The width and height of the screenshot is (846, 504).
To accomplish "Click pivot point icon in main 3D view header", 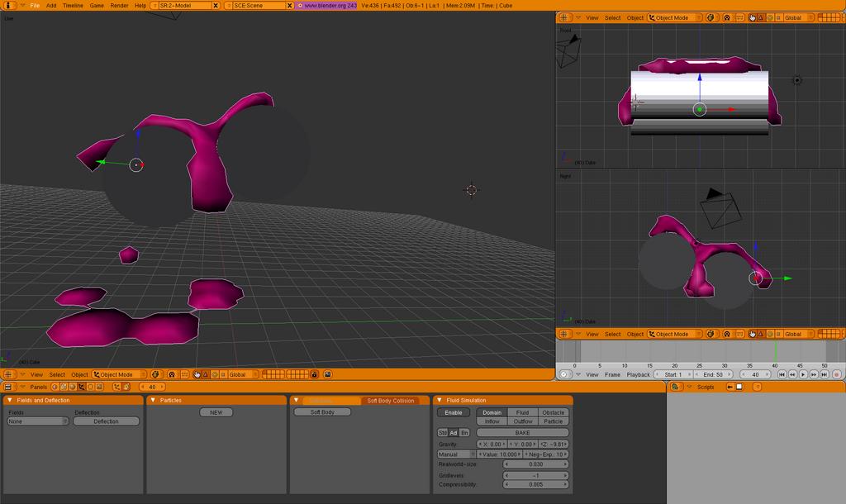I will pos(172,374).
